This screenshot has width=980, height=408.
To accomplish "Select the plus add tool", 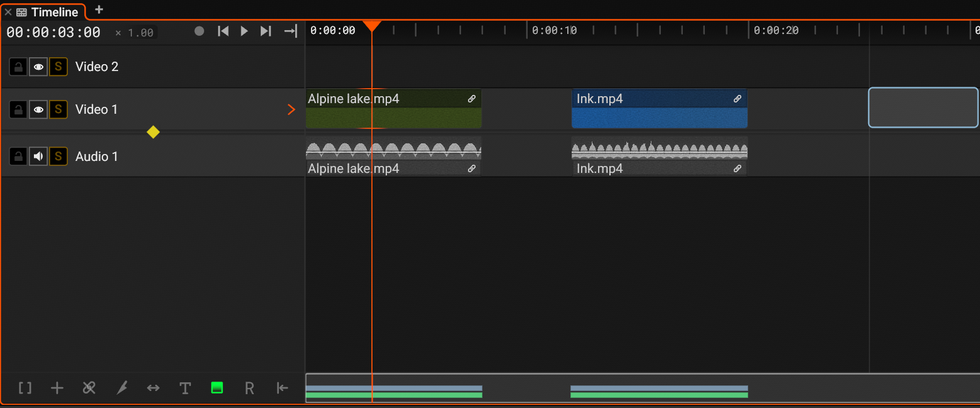I will tap(57, 388).
